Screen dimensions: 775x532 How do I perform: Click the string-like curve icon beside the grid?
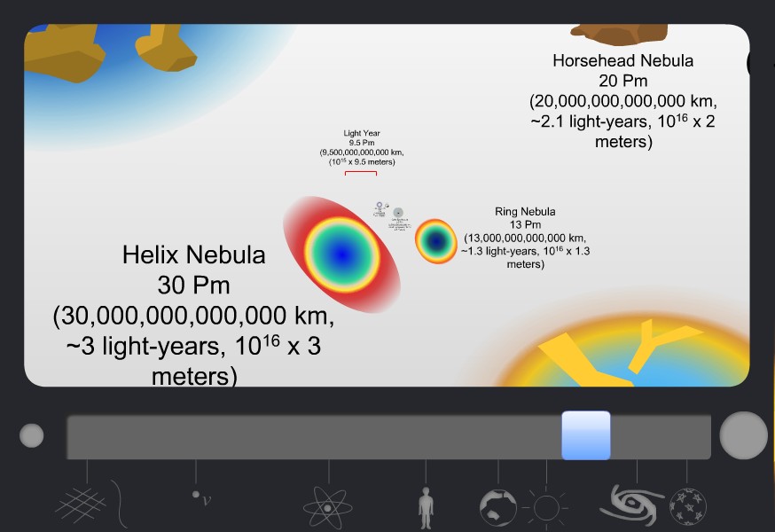(120, 504)
